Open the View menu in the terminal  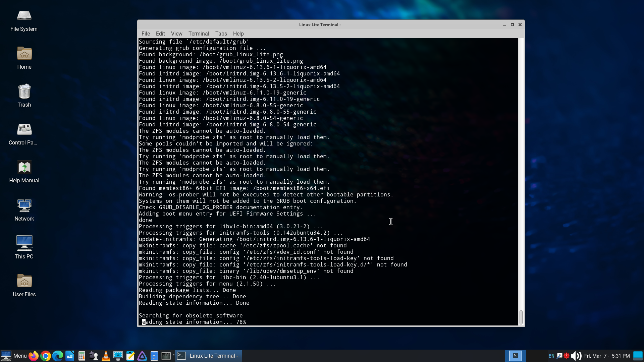tap(176, 34)
